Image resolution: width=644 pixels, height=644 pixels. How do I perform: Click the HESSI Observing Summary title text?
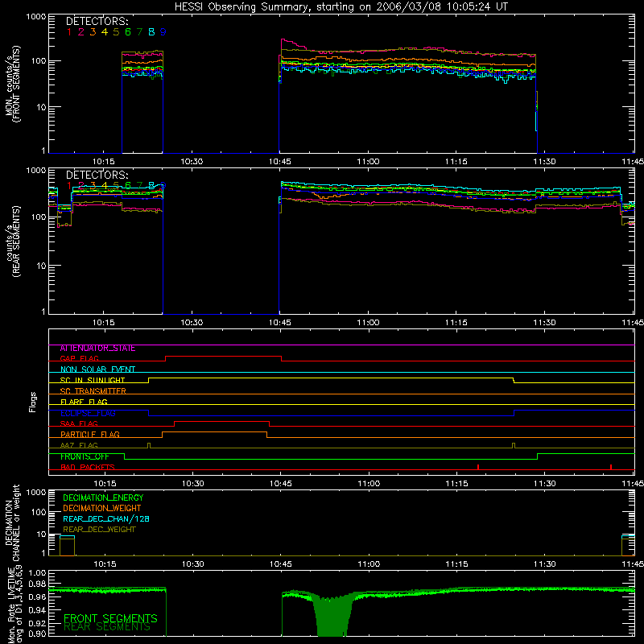[341, 7]
